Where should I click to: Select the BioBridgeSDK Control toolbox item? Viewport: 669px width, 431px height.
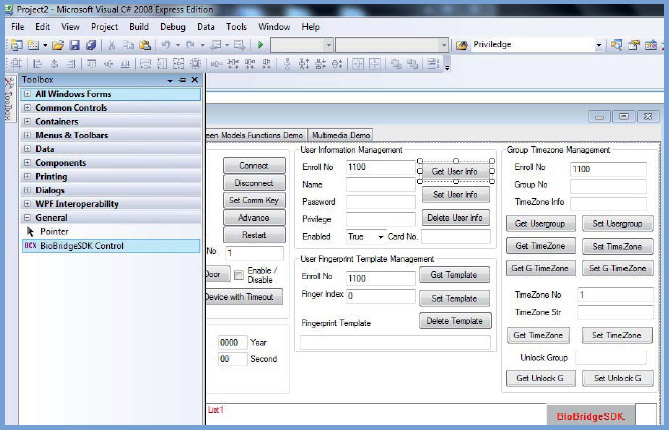pyautogui.click(x=111, y=246)
